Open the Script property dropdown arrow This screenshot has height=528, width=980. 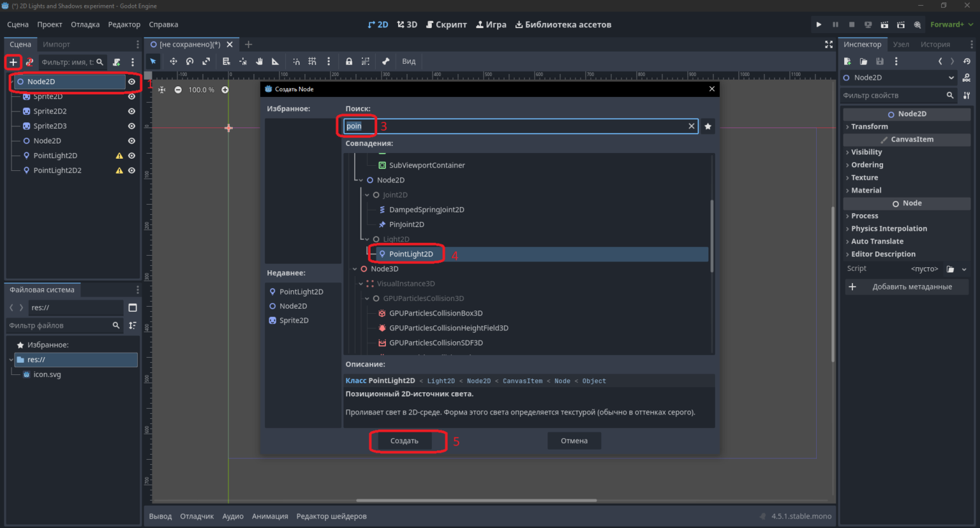(x=964, y=269)
